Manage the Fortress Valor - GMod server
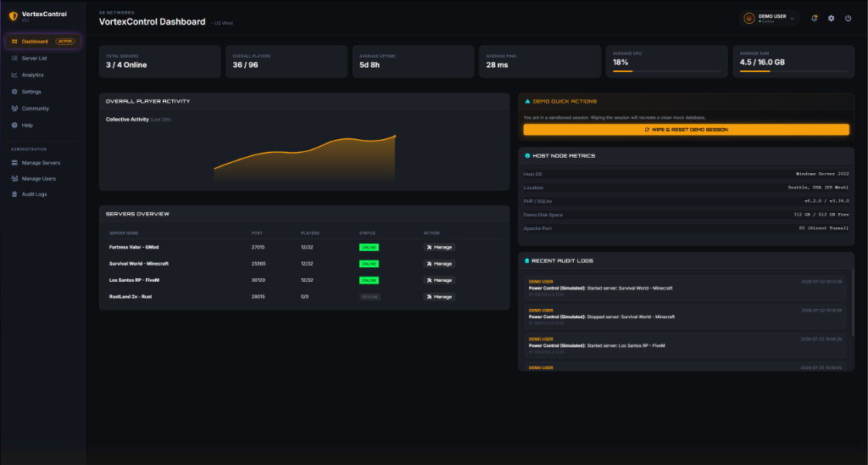 pos(440,247)
